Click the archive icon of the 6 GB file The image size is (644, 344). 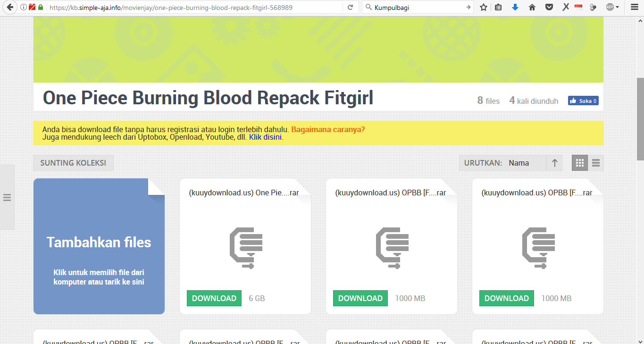[x=246, y=248]
